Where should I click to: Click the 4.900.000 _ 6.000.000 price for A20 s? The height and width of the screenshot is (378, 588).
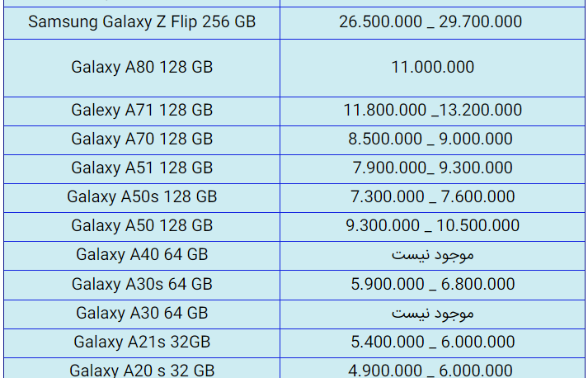click(430, 370)
